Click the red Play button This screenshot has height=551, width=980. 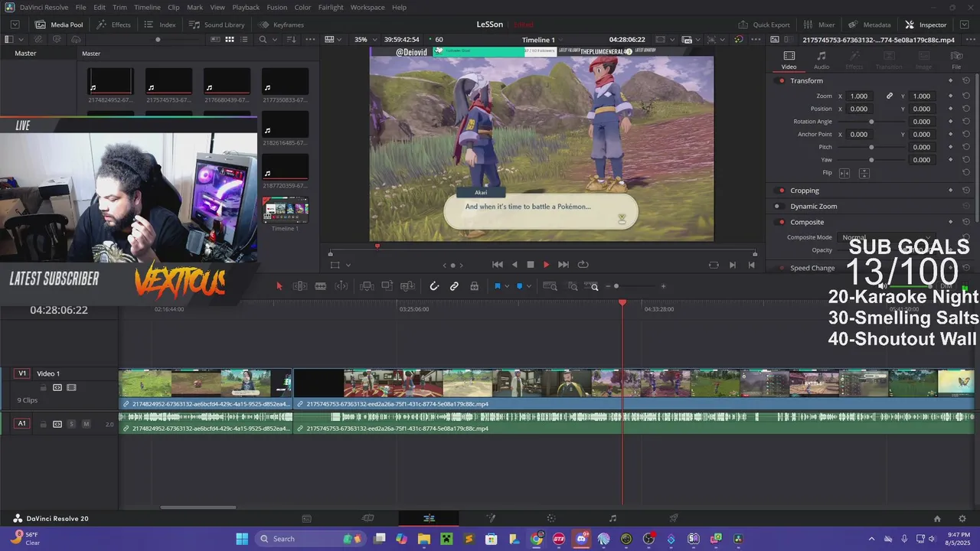point(546,265)
